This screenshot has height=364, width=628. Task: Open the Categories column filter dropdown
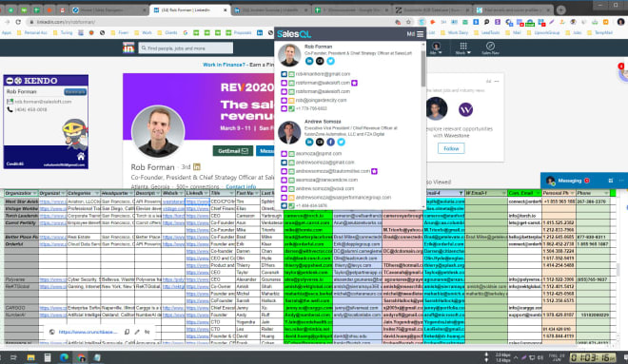(x=96, y=193)
